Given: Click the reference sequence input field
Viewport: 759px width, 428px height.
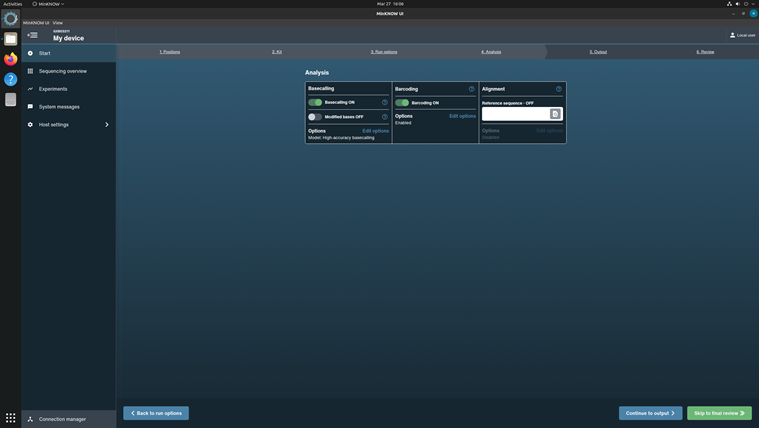Looking at the screenshot, I should [515, 114].
